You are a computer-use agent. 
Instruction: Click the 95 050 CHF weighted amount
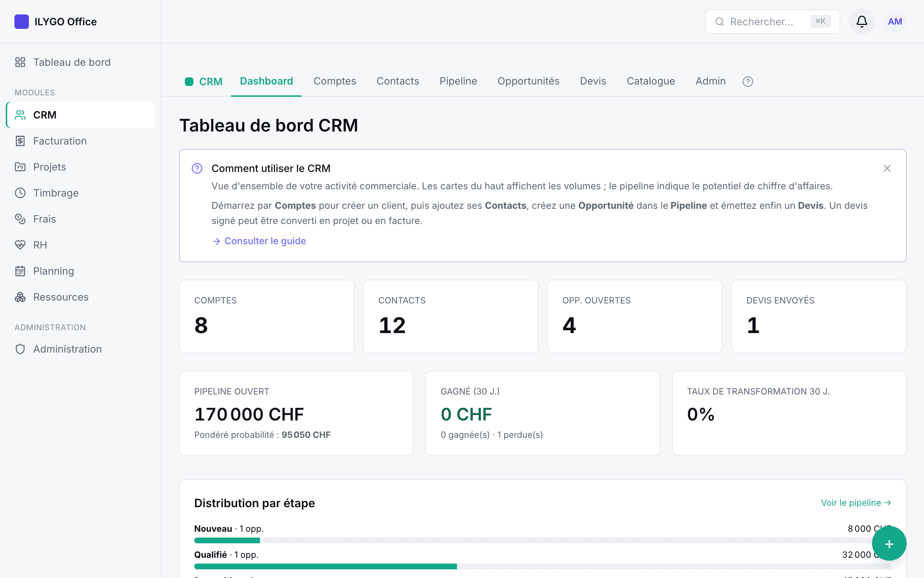pyautogui.click(x=306, y=435)
